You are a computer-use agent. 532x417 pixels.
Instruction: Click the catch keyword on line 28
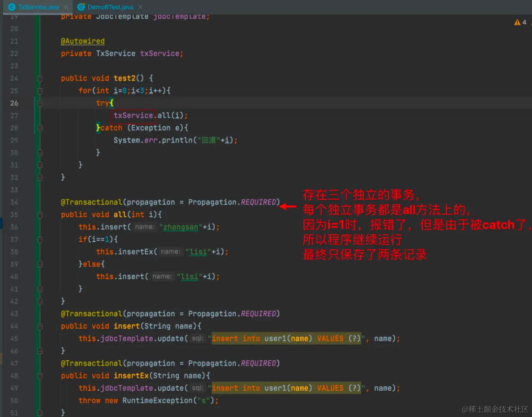111,128
